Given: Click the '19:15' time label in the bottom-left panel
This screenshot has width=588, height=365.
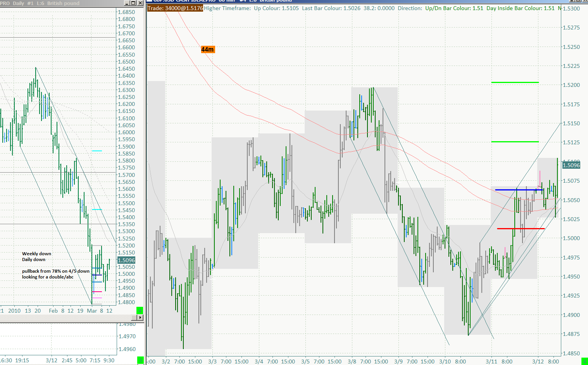Looking at the screenshot, I should (x=22, y=360).
